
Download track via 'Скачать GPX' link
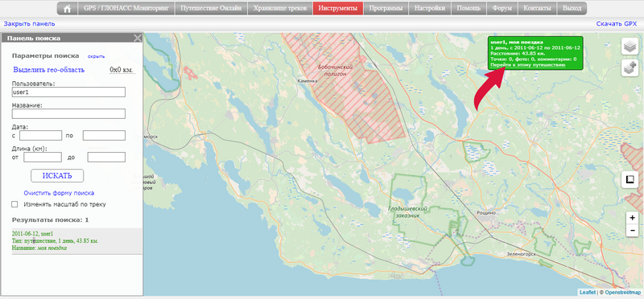coord(617,24)
